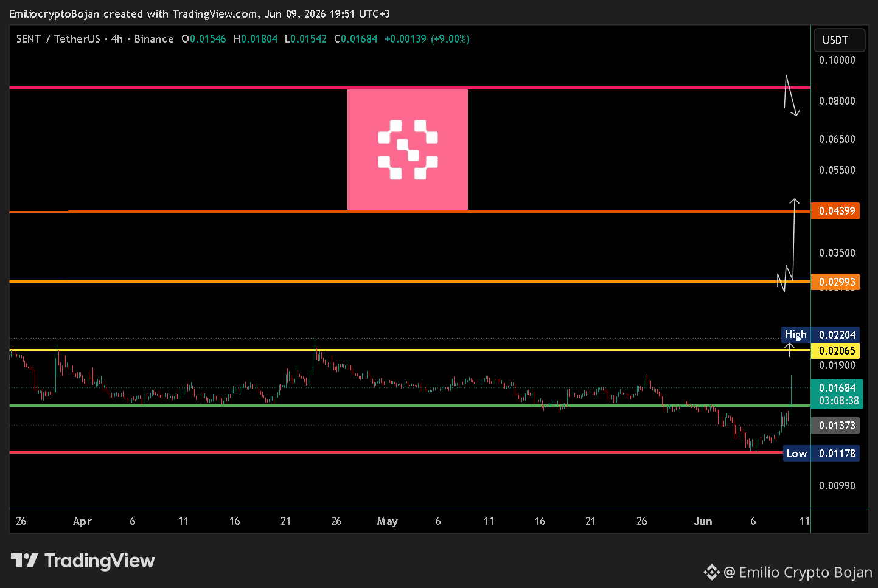Click the Low tag beside 0.01178
Viewport: 878px width, 588px height.
(x=796, y=454)
